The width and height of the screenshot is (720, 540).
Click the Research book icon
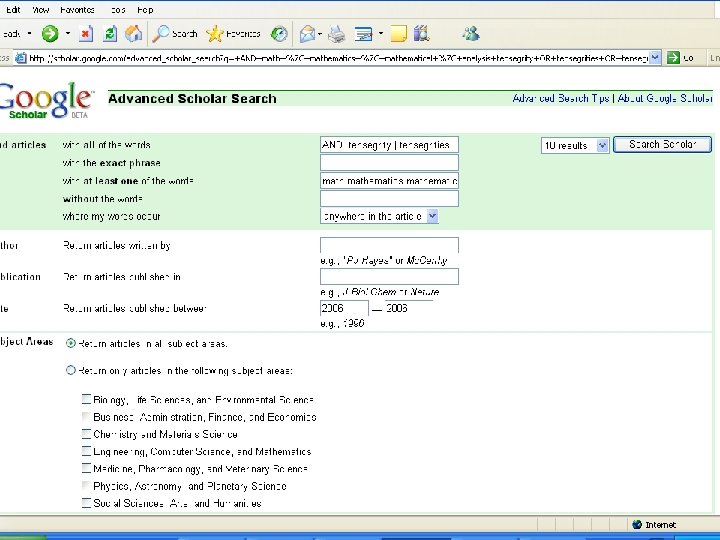[422, 34]
